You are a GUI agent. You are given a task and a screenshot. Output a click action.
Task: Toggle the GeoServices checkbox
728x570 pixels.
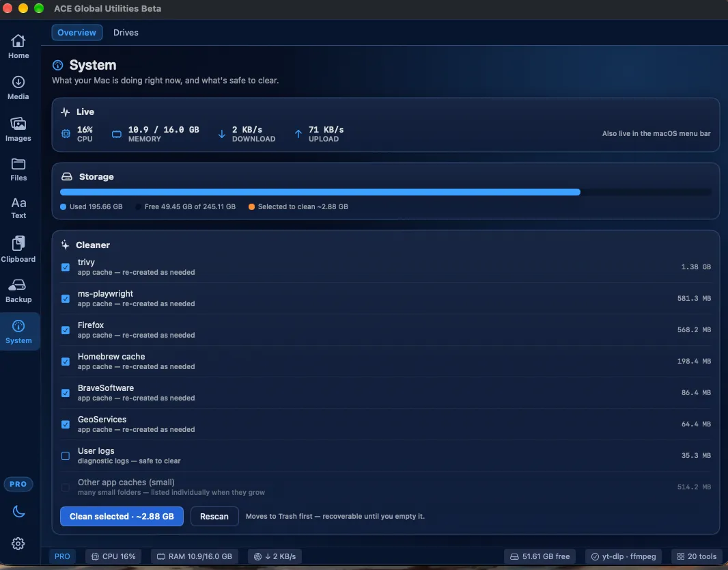click(66, 424)
